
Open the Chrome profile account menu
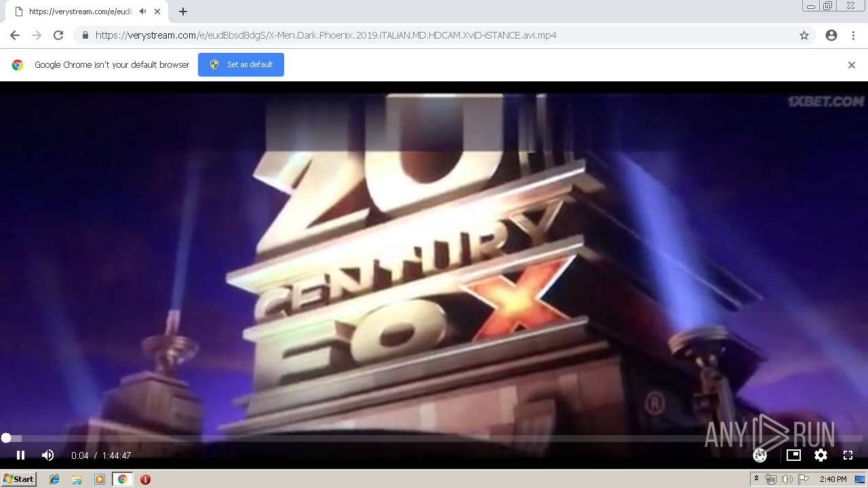click(x=831, y=35)
